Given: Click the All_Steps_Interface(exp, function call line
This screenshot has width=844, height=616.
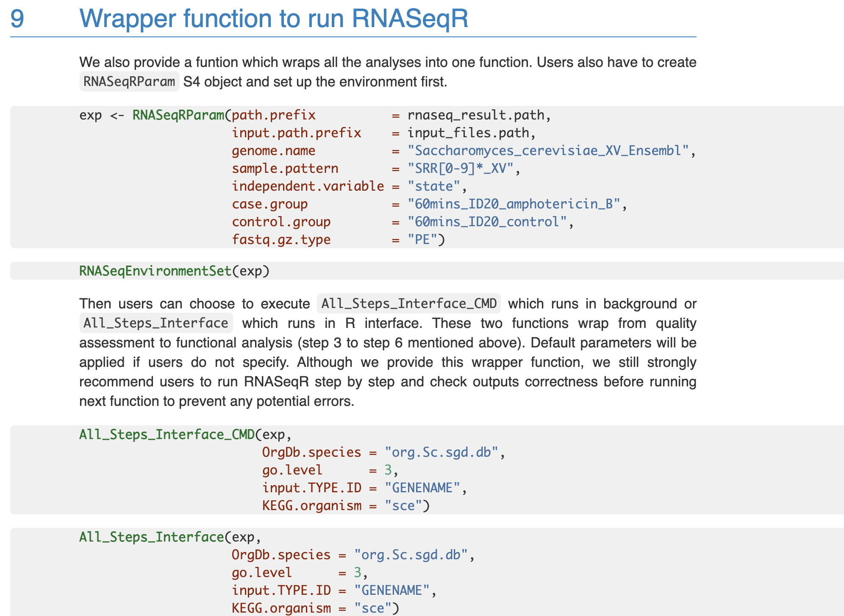Looking at the screenshot, I should (171, 537).
